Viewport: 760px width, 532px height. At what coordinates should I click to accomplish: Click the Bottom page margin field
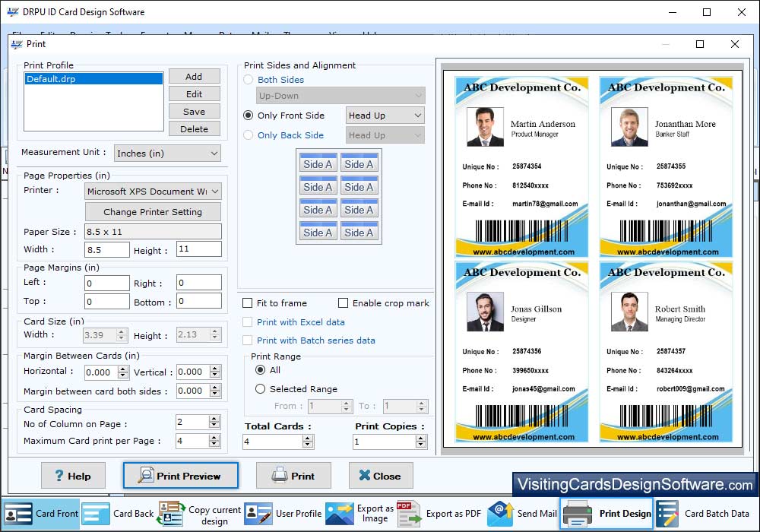198,301
